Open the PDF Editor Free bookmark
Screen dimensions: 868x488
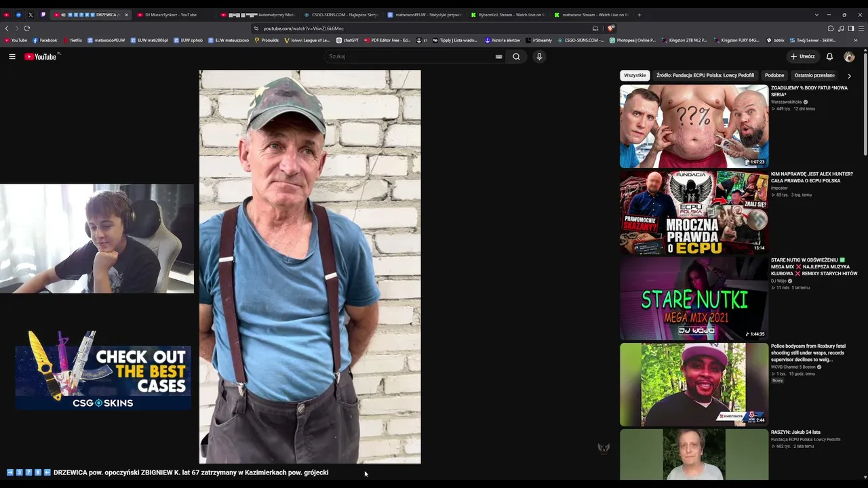coord(387,40)
